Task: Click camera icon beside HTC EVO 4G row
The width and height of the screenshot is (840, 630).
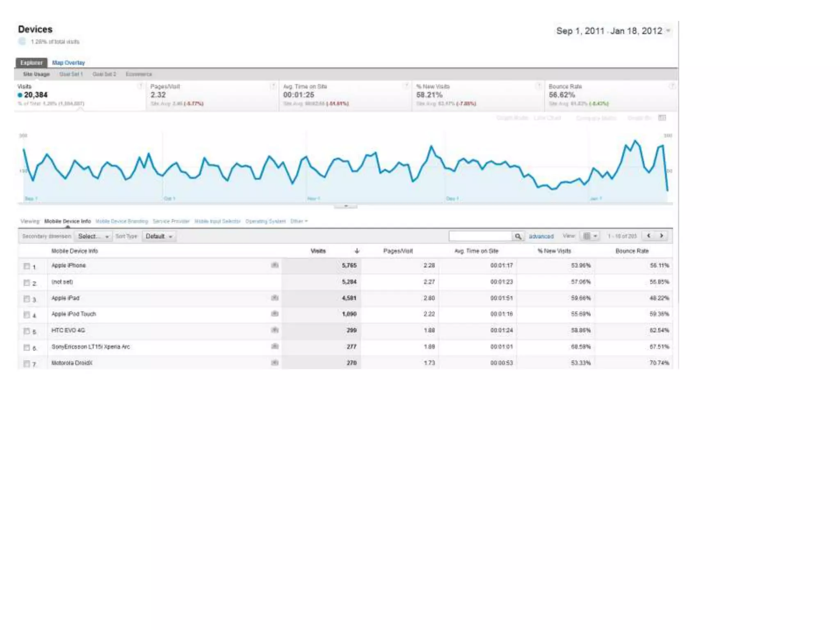Action: [275, 330]
